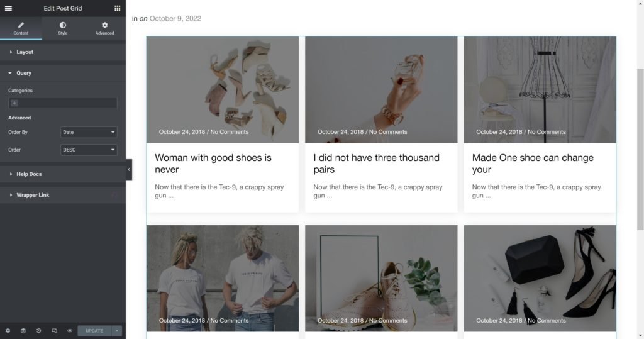Open revision History icon

(x=38, y=331)
